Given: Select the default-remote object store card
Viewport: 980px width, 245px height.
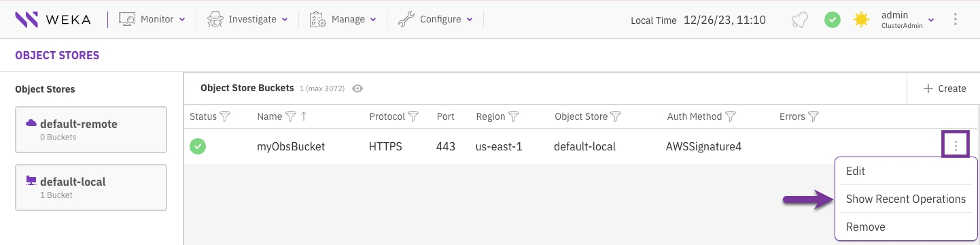Looking at the screenshot, I should (91, 129).
